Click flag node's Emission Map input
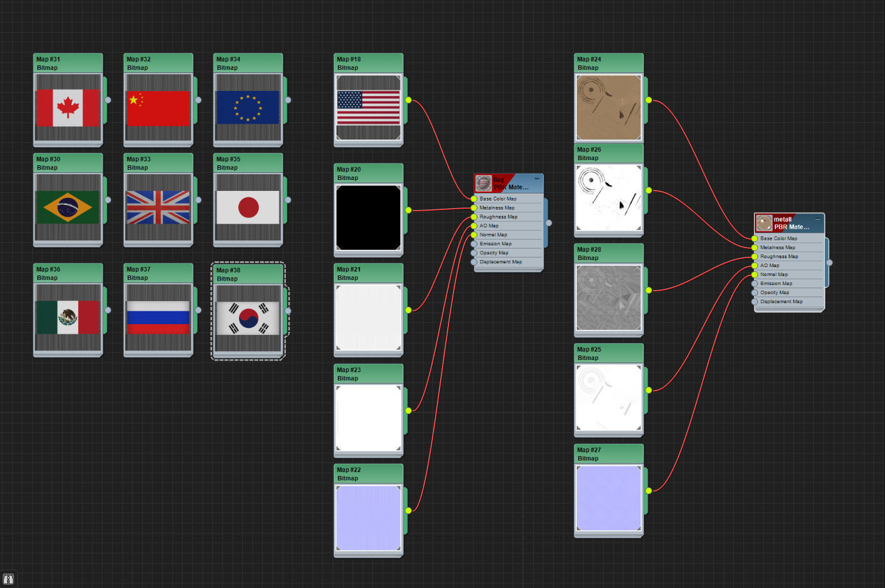The height and width of the screenshot is (588, 885). pyautogui.click(x=474, y=243)
